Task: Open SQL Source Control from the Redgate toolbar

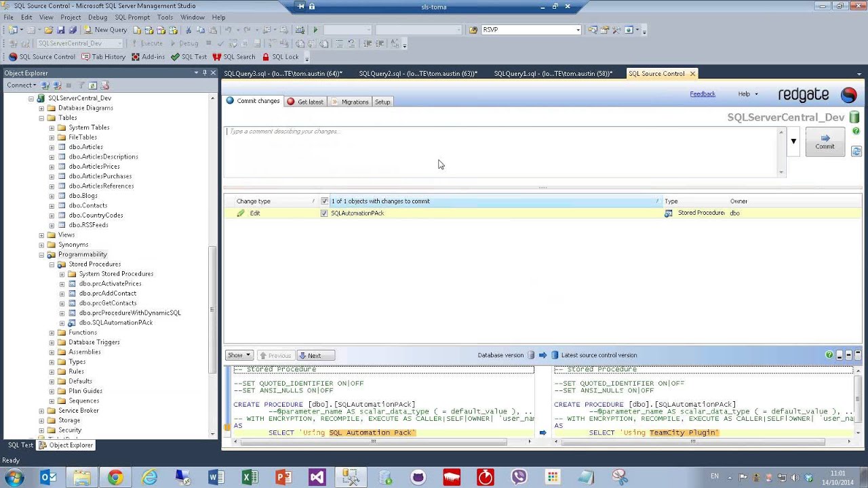Action: coord(41,57)
